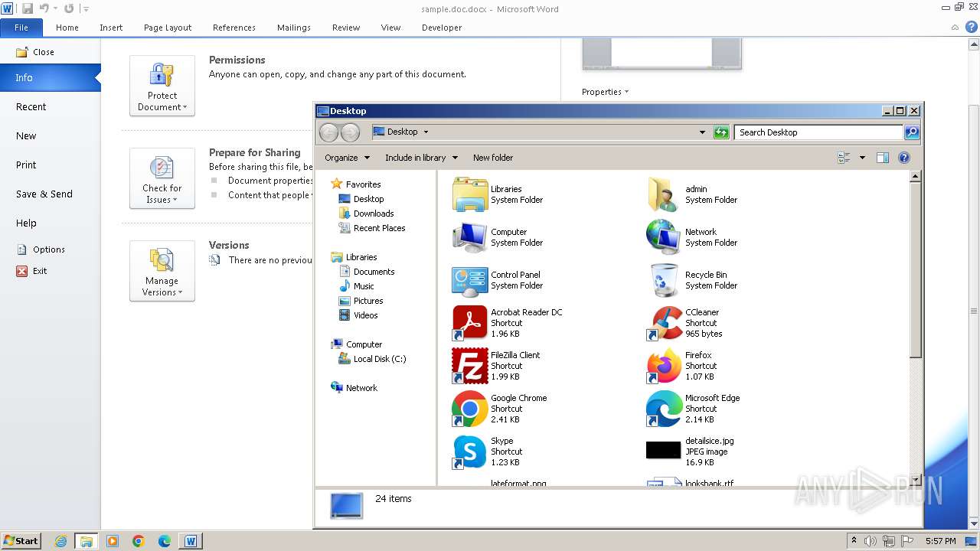Click Options in the backstage menu
The height and width of the screenshot is (551, 980).
pyautogui.click(x=50, y=249)
